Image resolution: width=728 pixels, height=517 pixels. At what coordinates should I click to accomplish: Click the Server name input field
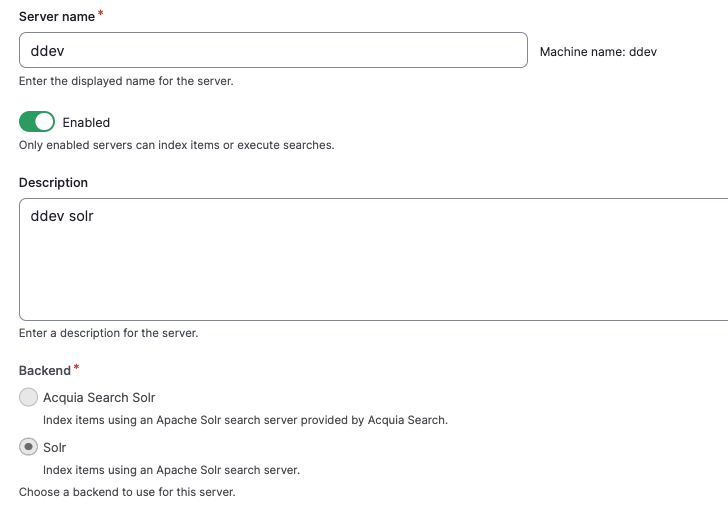[x=273, y=50]
